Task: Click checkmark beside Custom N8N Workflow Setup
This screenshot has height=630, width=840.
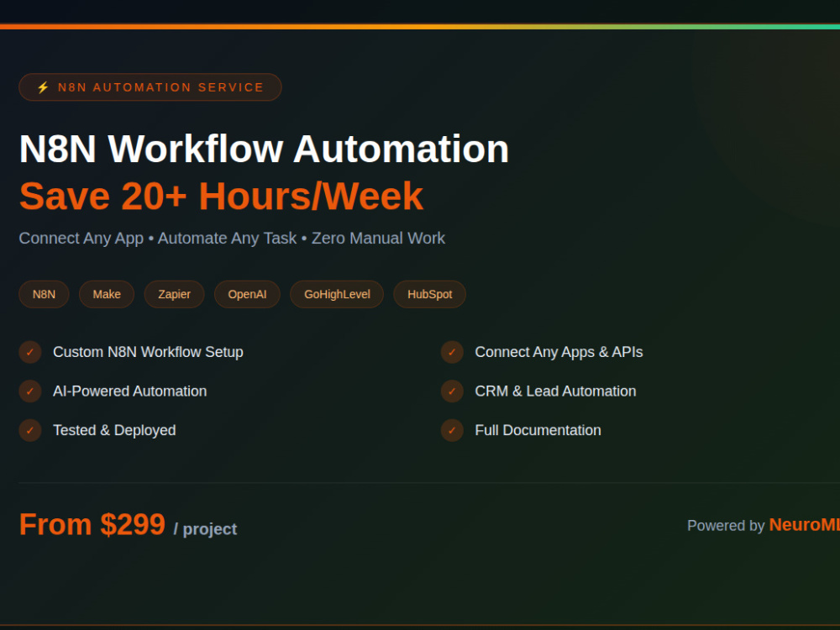Action: click(x=30, y=352)
